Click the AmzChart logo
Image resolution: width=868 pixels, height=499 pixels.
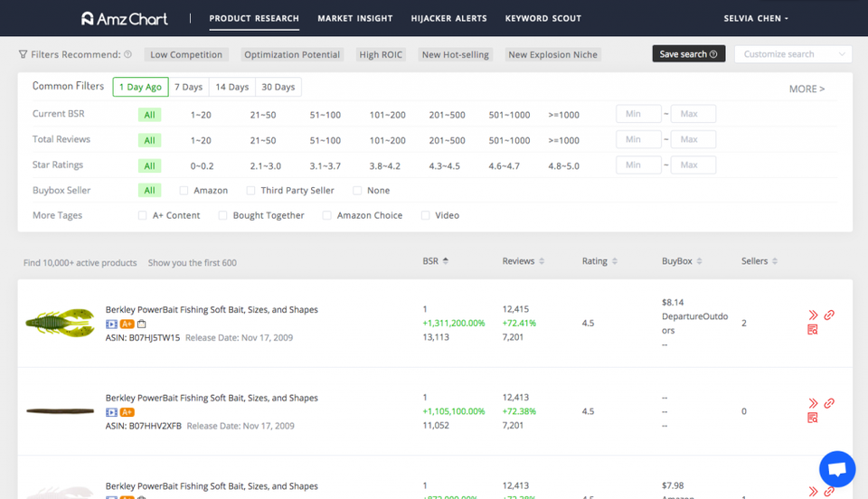click(x=124, y=19)
